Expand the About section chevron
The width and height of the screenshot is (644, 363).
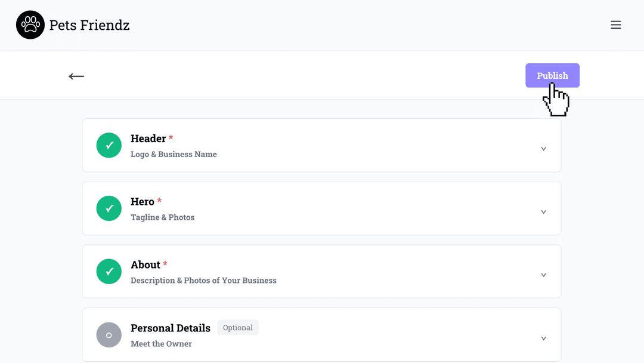pyautogui.click(x=543, y=275)
